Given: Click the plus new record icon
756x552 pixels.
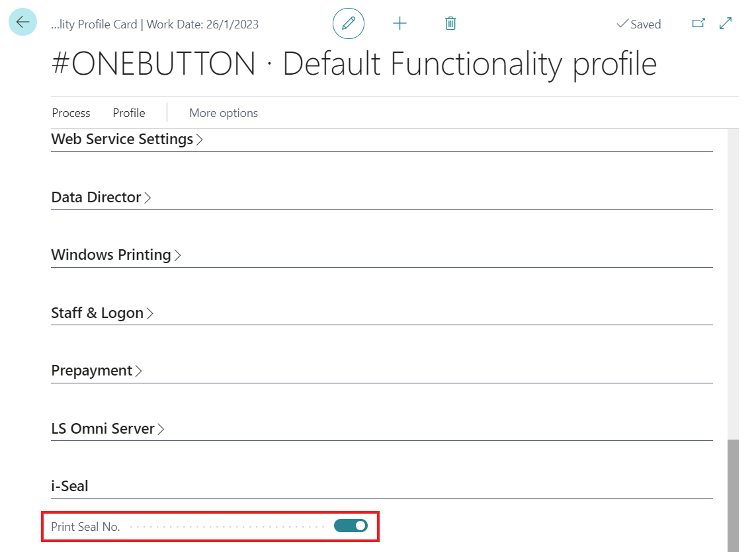Looking at the screenshot, I should pos(399,24).
